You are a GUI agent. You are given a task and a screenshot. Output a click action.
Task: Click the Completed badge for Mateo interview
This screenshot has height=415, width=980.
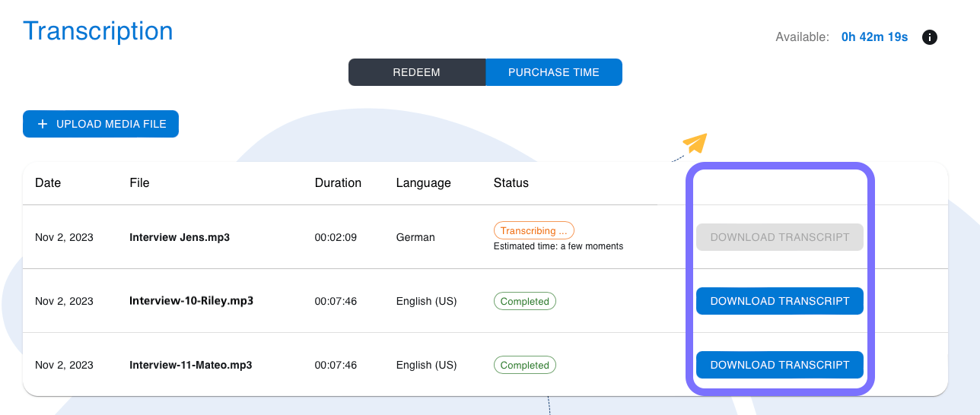click(x=525, y=365)
